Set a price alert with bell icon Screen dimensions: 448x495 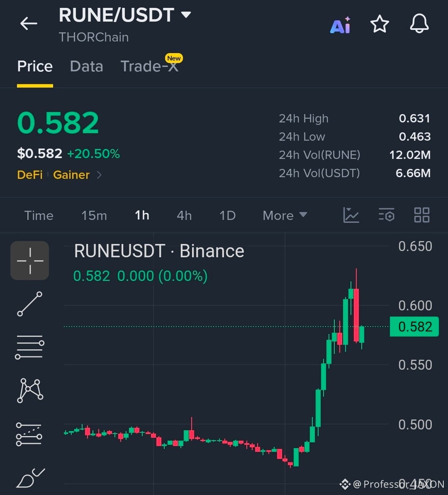click(x=419, y=24)
